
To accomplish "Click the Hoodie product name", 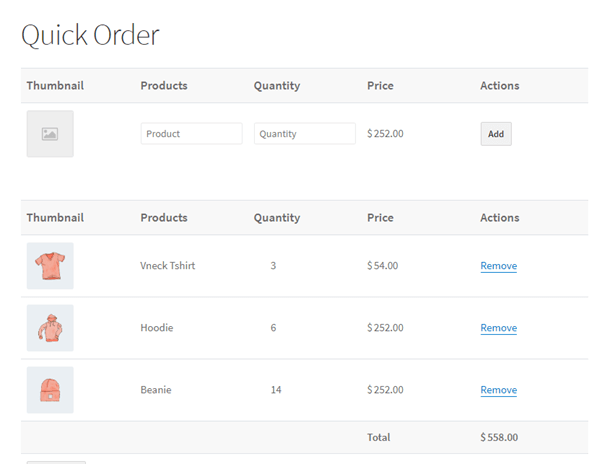I will click(x=157, y=328).
